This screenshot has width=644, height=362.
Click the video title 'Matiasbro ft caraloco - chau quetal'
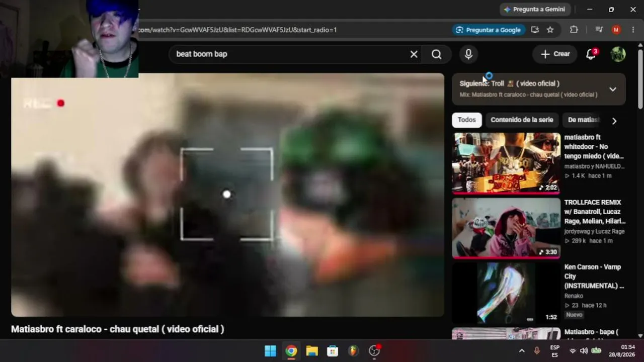pyautogui.click(x=118, y=329)
